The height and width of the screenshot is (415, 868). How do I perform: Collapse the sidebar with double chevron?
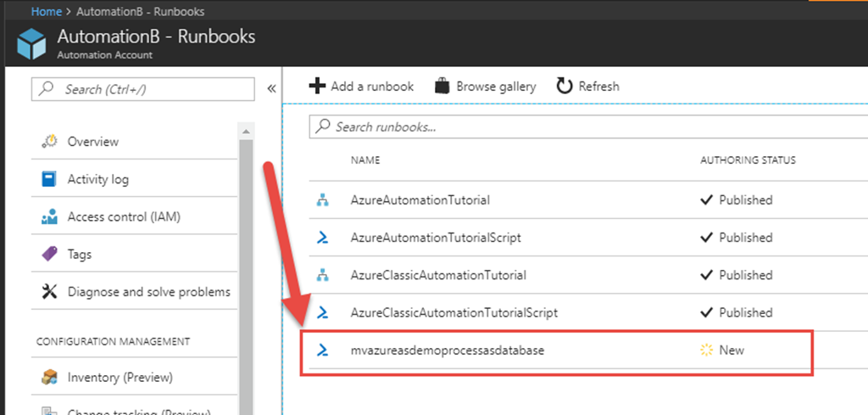271,89
